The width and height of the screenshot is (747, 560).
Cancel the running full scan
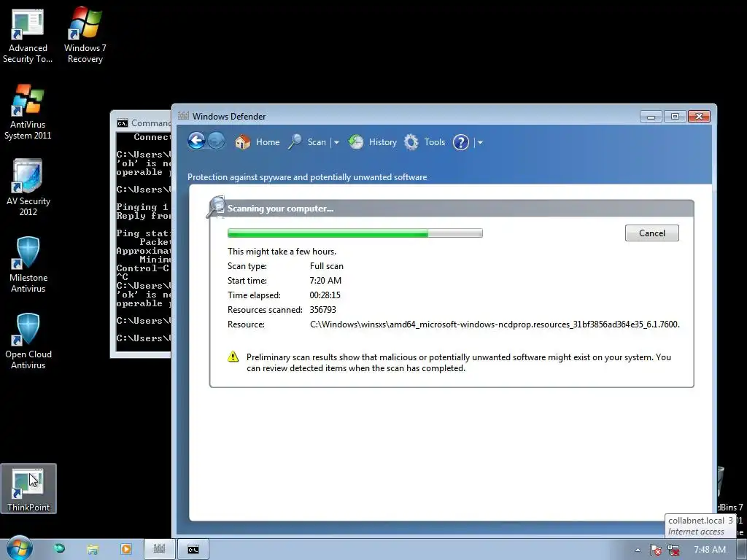point(651,233)
